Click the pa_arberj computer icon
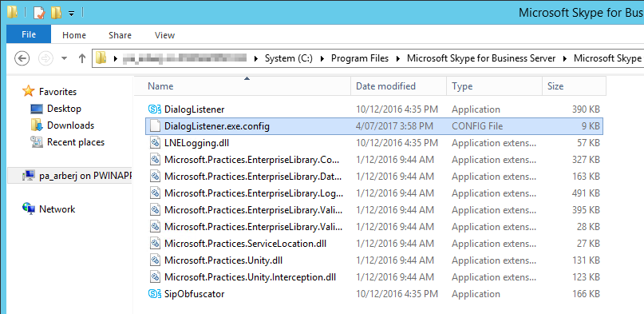The height and width of the screenshot is (314, 644). click(29, 176)
